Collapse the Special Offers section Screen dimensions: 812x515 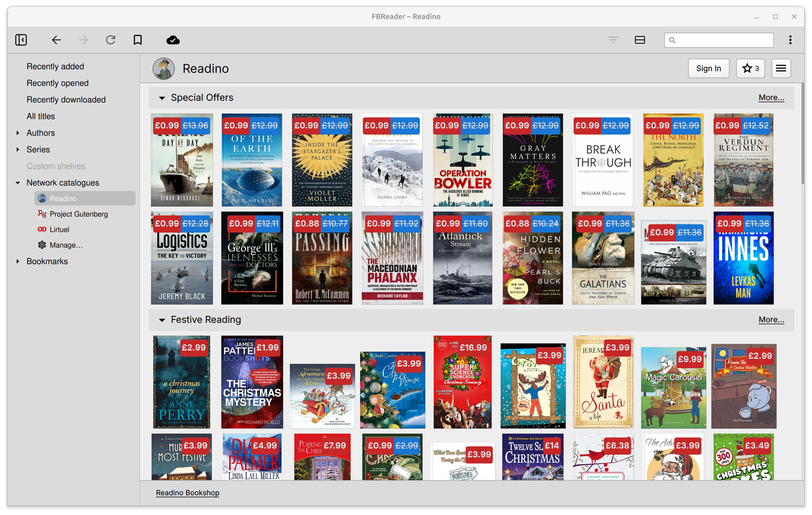pyautogui.click(x=162, y=98)
